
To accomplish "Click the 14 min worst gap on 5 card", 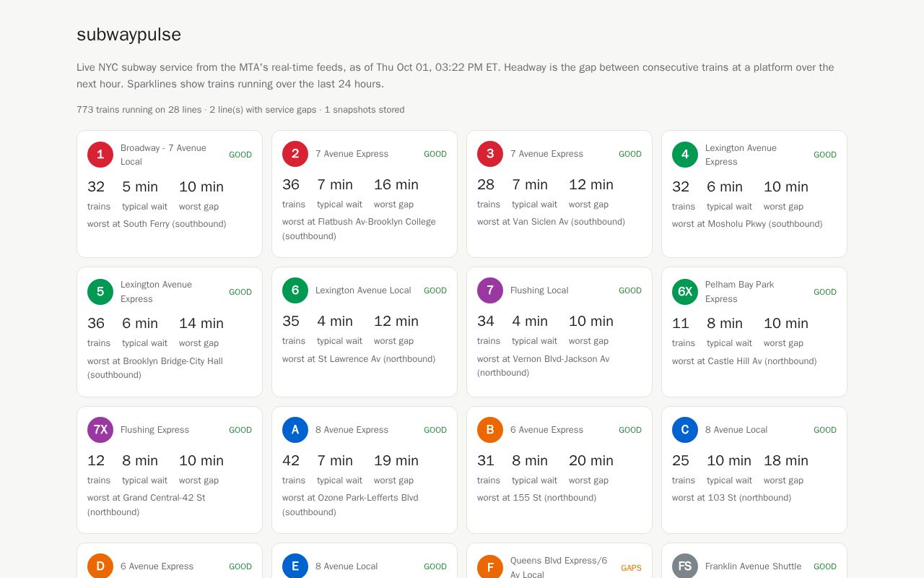I will [201, 323].
